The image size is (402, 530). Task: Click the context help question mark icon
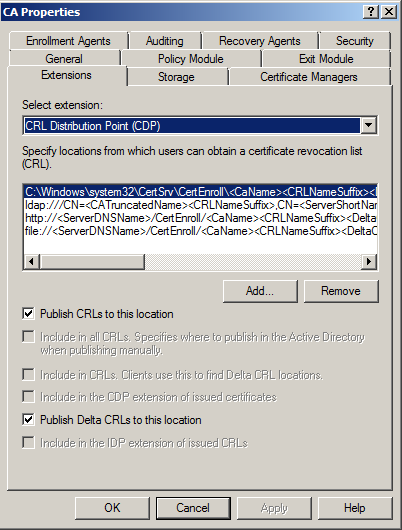(371, 12)
